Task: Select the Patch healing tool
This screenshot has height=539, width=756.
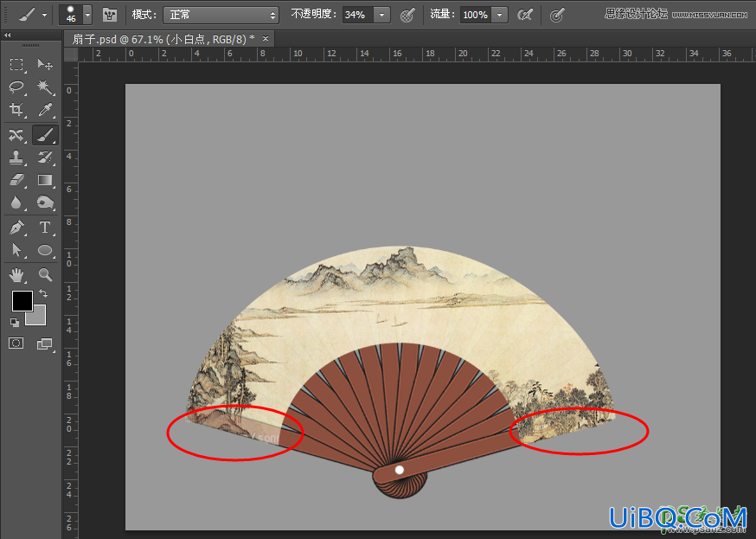Action: pos(16,136)
